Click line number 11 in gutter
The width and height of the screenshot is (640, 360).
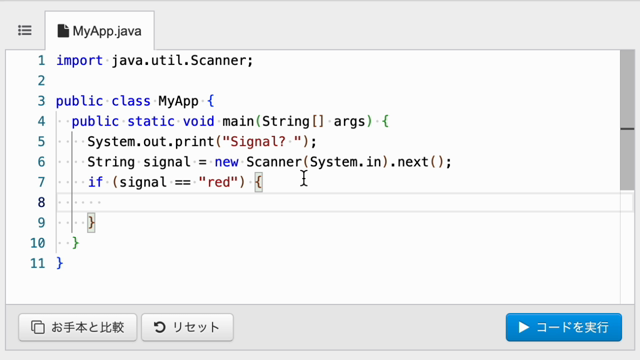(38, 263)
